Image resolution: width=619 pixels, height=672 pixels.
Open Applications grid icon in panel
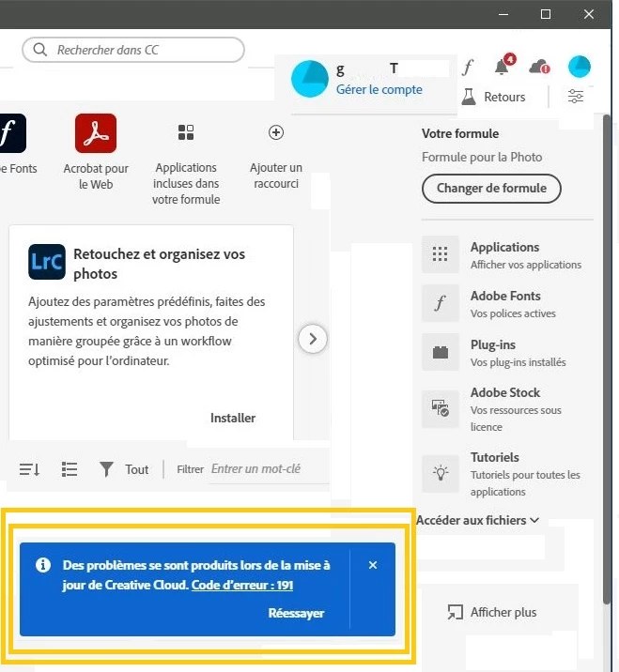click(x=441, y=254)
